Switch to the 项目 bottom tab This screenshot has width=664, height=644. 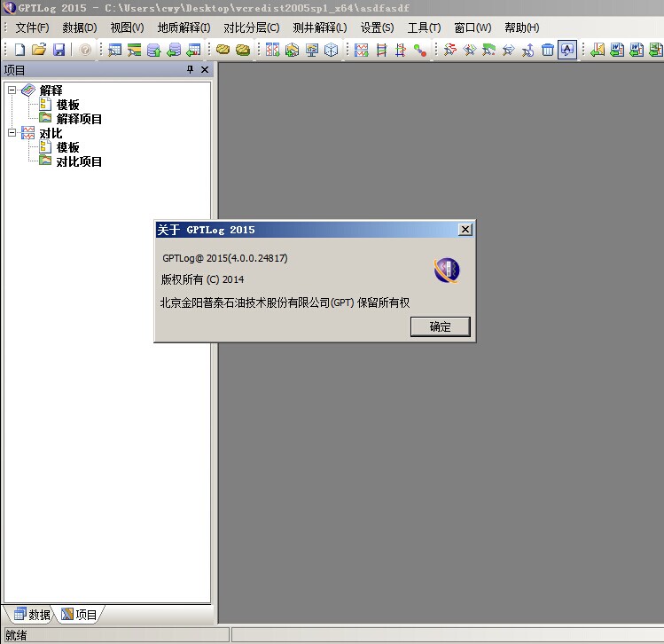point(79,615)
